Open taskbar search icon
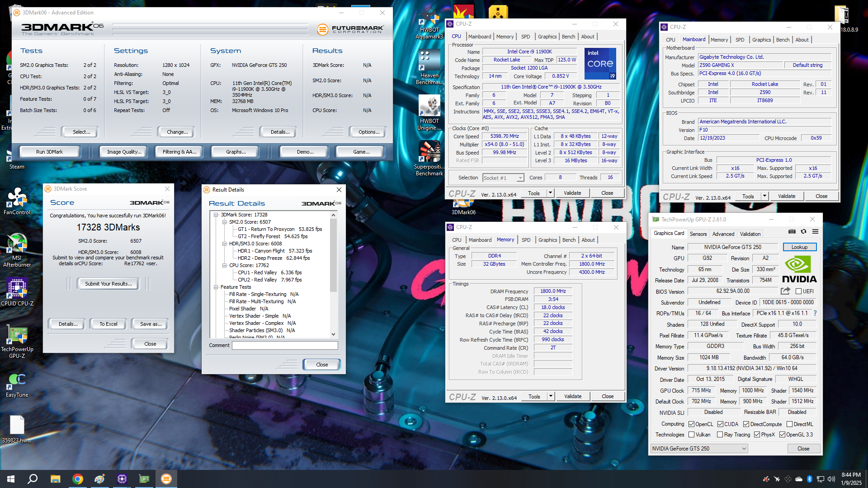This screenshot has height=488, width=868. click(33, 479)
